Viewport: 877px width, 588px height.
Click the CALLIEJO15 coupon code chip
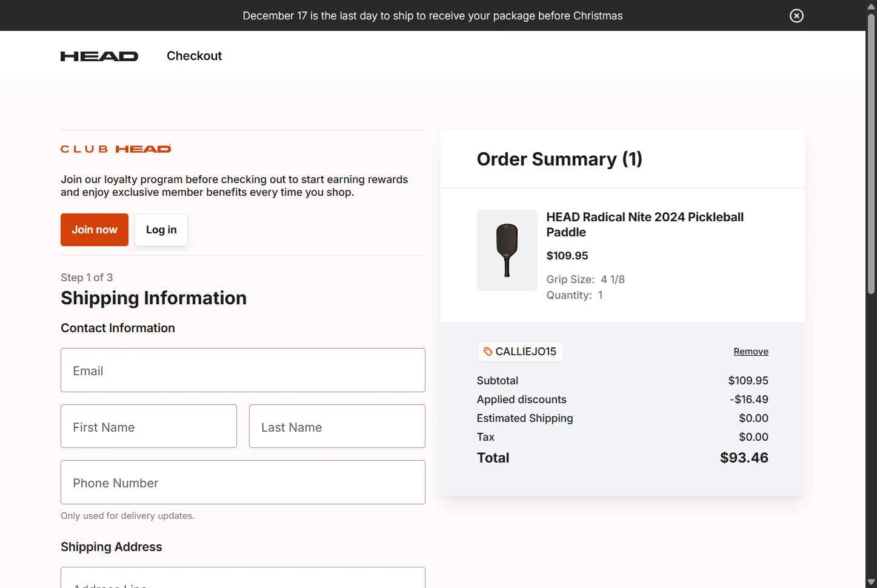point(521,352)
